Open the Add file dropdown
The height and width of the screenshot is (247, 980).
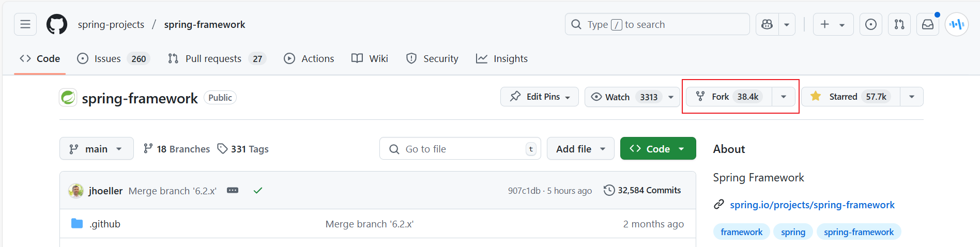pyautogui.click(x=580, y=149)
